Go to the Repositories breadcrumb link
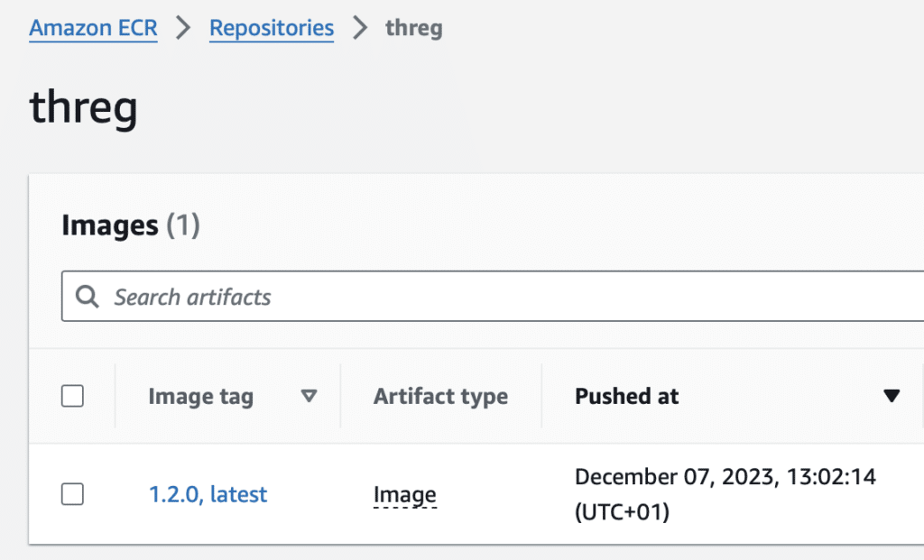This screenshot has width=924, height=560. coord(272,28)
